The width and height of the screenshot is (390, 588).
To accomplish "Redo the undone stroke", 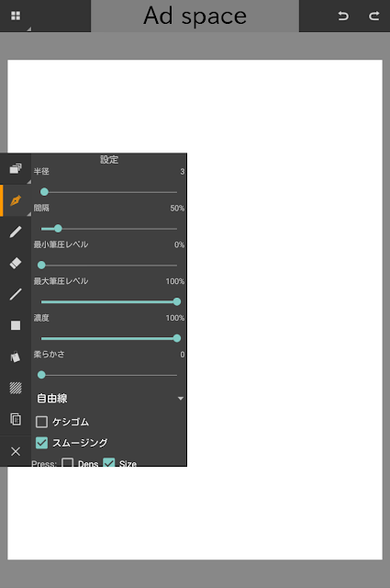I will [373, 16].
